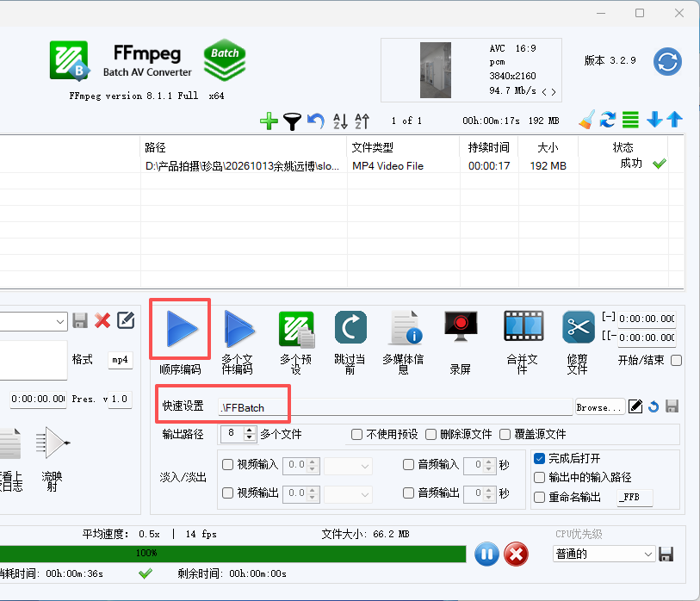Click the skip current arrow icon

pos(350,327)
